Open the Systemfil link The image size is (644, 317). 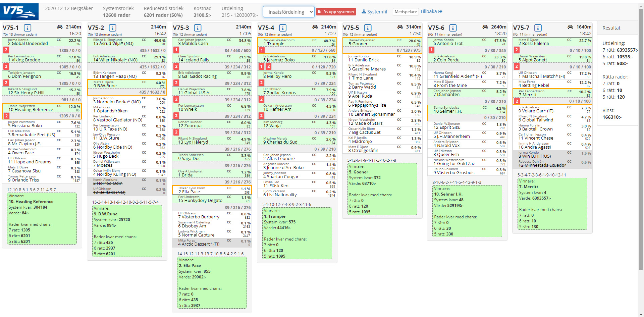[x=374, y=12]
